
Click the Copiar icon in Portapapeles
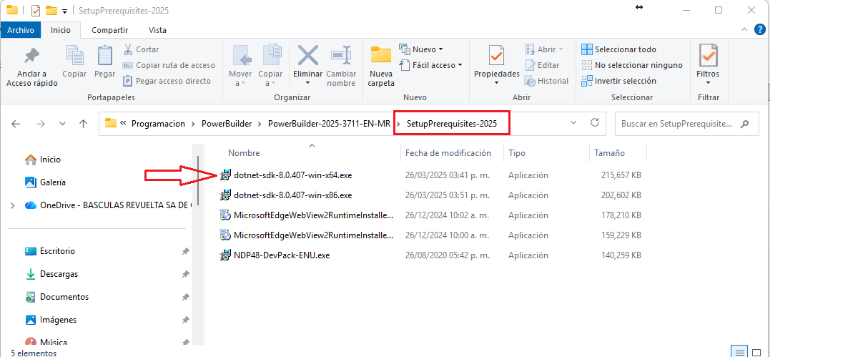(x=74, y=56)
